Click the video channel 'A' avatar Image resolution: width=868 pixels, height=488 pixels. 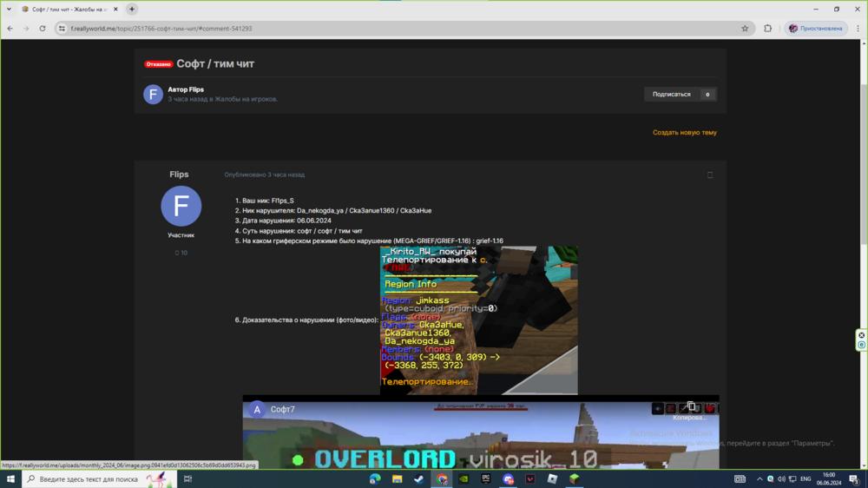pos(256,409)
